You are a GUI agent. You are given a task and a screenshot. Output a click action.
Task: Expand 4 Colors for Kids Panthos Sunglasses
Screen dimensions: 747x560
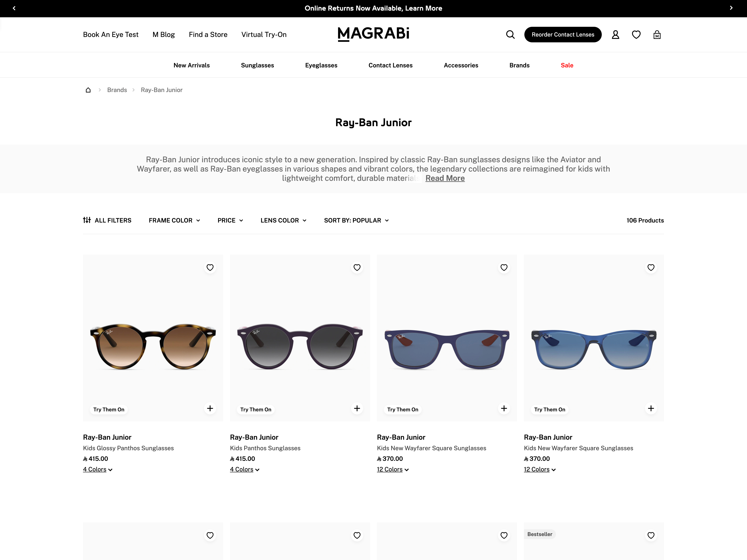tap(244, 469)
